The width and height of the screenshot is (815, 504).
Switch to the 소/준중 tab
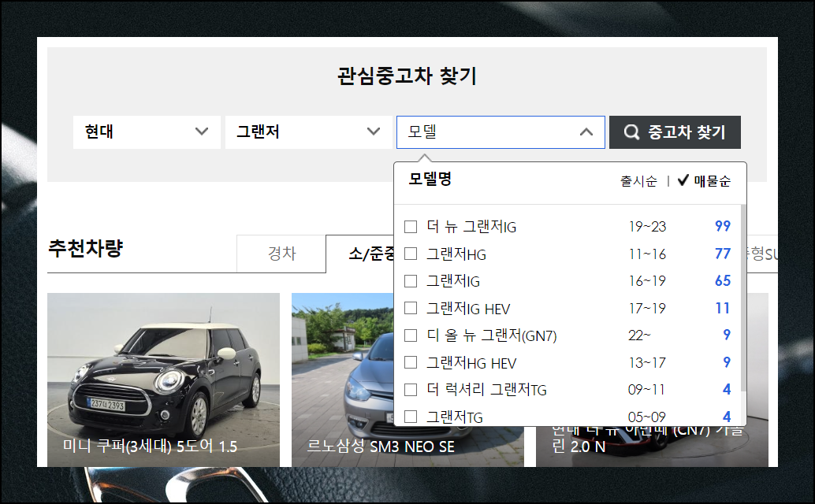360,254
